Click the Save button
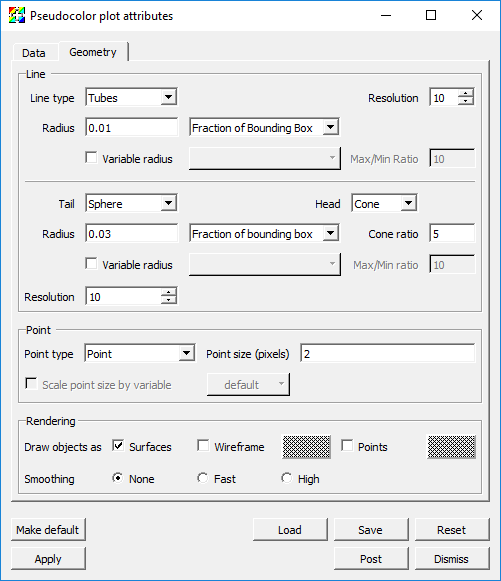501x581 pixels. point(371,529)
